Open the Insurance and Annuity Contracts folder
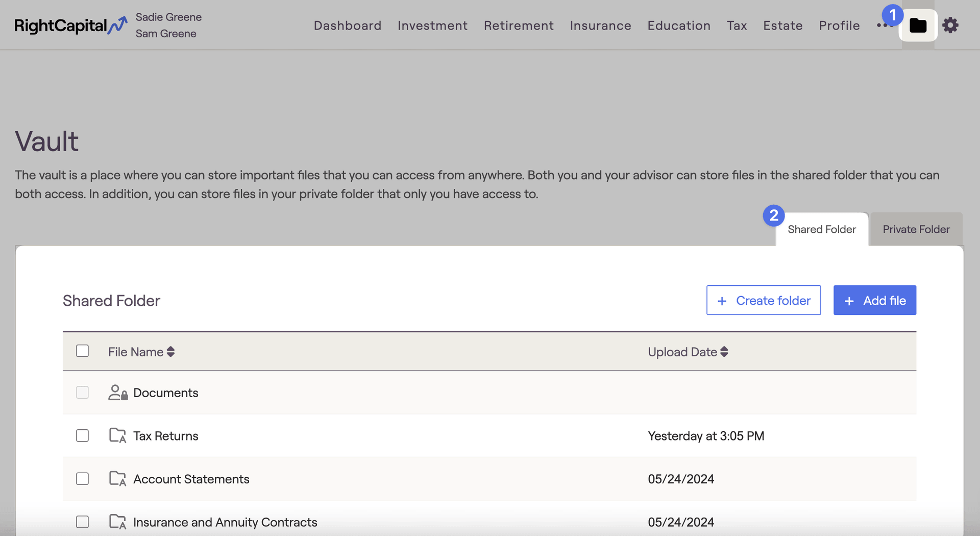 click(x=225, y=522)
